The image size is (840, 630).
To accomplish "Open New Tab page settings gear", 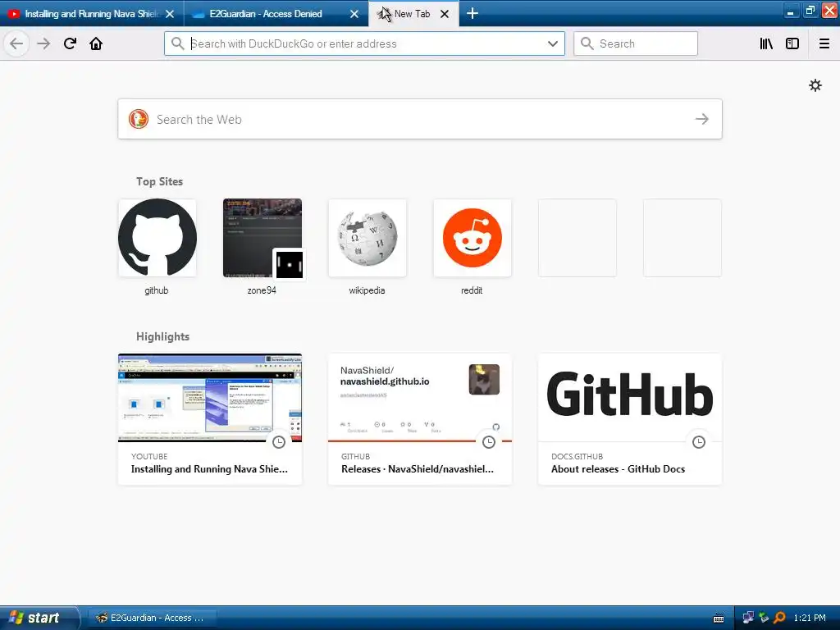I will coord(815,85).
